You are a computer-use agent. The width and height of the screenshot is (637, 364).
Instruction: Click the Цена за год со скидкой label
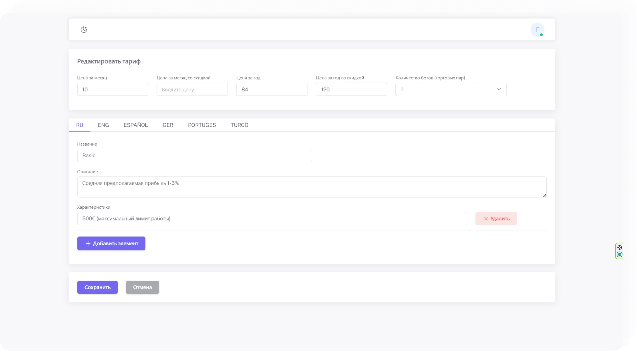340,78
